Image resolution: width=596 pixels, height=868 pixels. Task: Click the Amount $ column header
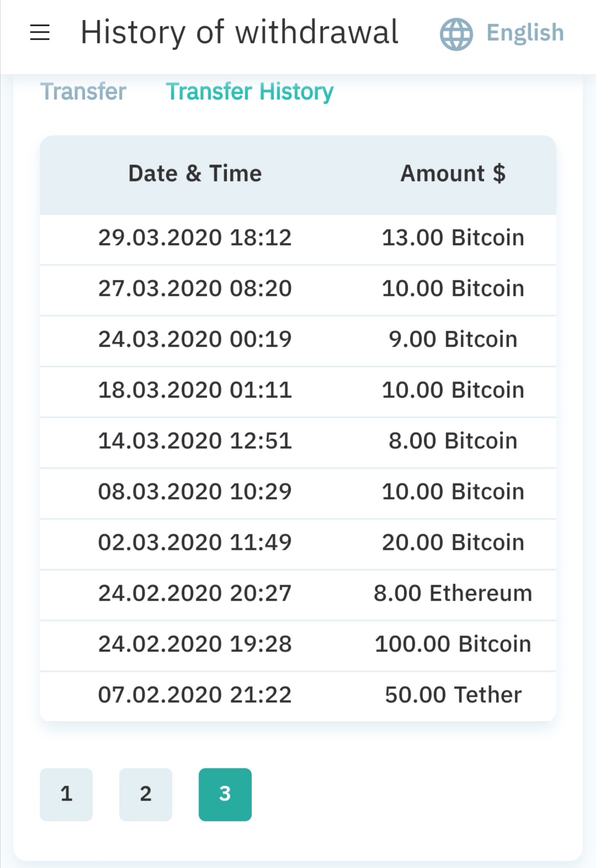(453, 174)
